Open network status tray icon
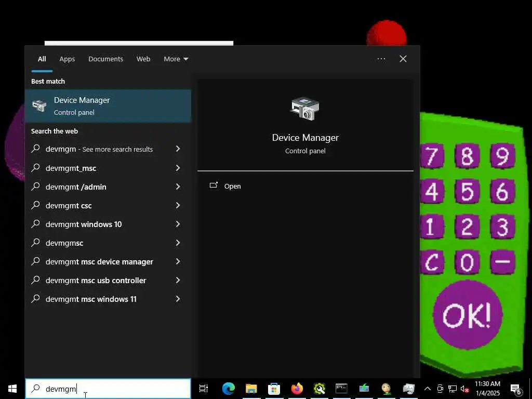532x399 pixels. tap(453, 389)
